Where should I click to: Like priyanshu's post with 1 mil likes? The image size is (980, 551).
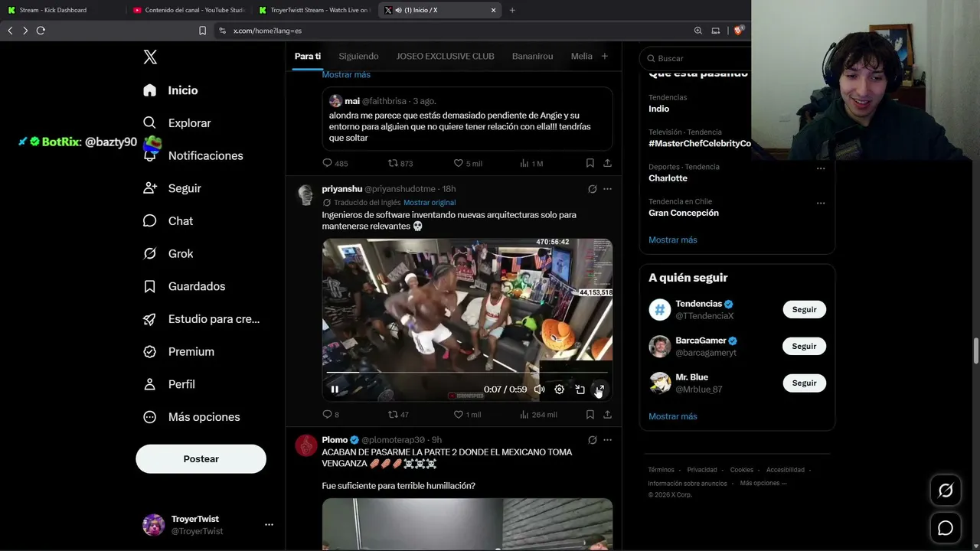point(467,415)
